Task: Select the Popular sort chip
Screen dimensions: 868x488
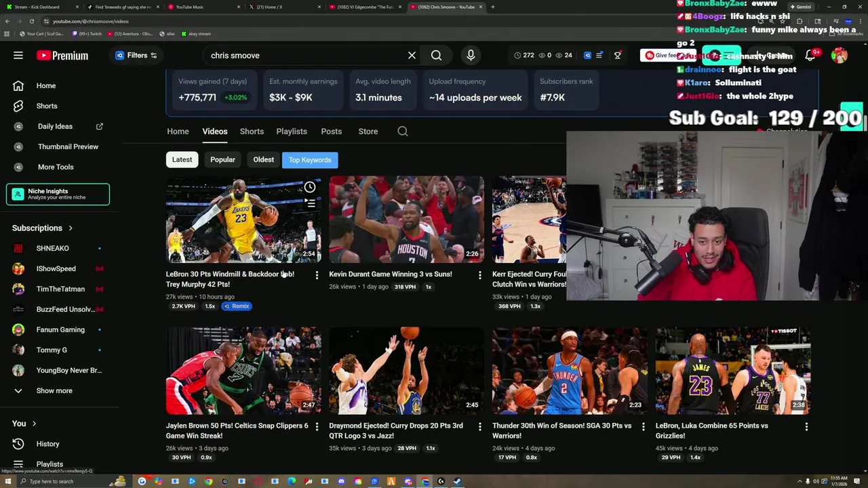Action: click(222, 160)
